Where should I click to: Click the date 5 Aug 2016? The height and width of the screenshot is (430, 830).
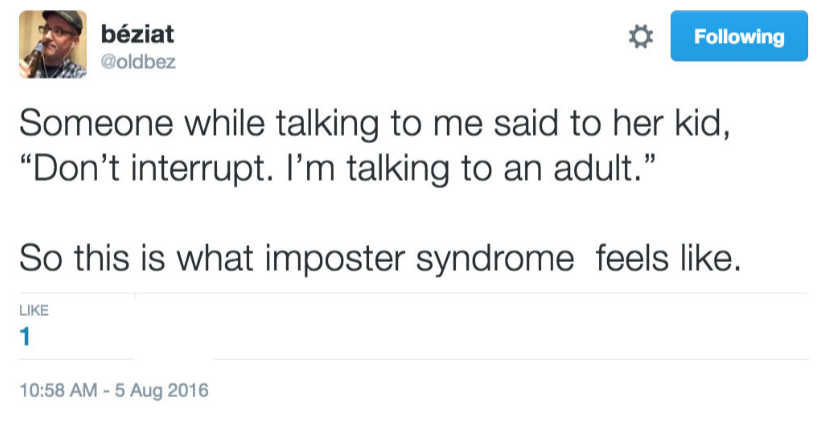(x=161, y=390)
